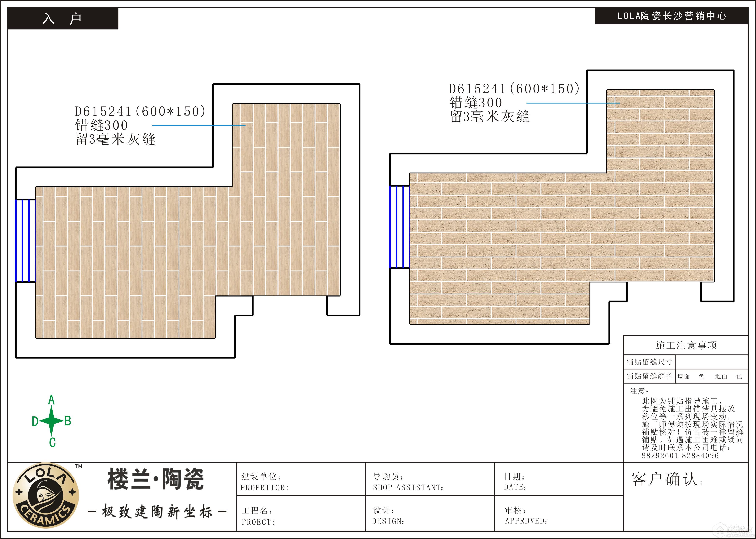The image size is (756, 539).
Task: Click compass letter A
Action: pos(51,400)
